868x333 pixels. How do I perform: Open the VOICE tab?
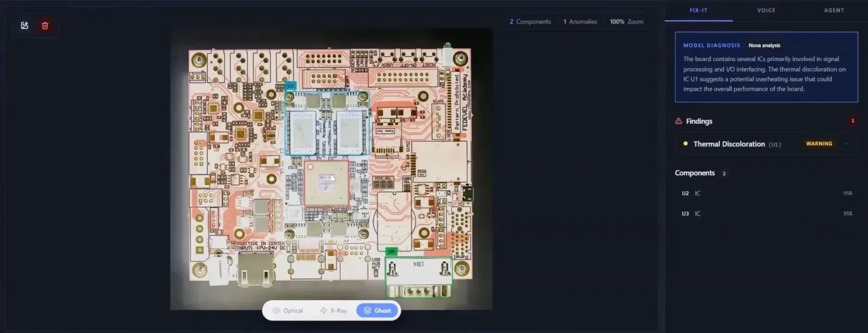pyautogui.click(x=766, y=10)
